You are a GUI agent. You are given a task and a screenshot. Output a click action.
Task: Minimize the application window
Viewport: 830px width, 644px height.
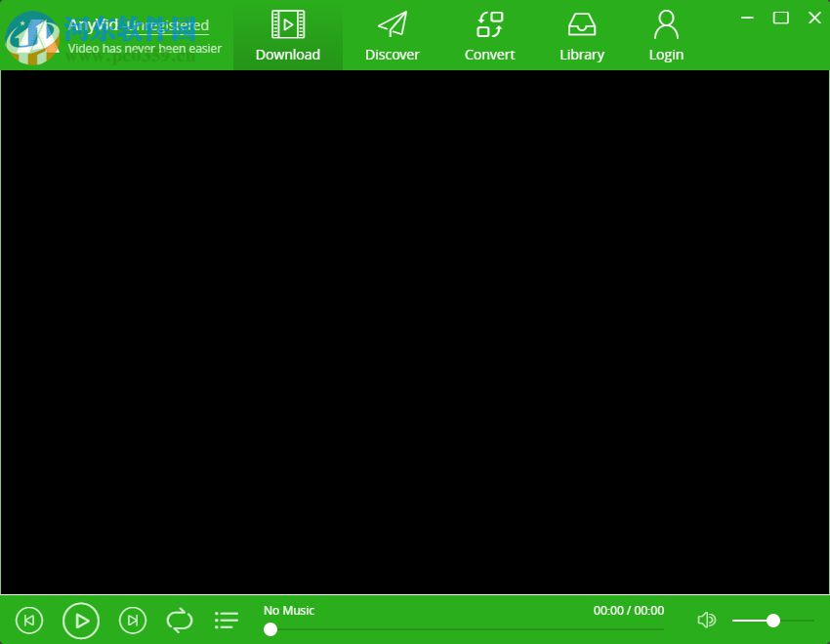click(x=746, y=18)
